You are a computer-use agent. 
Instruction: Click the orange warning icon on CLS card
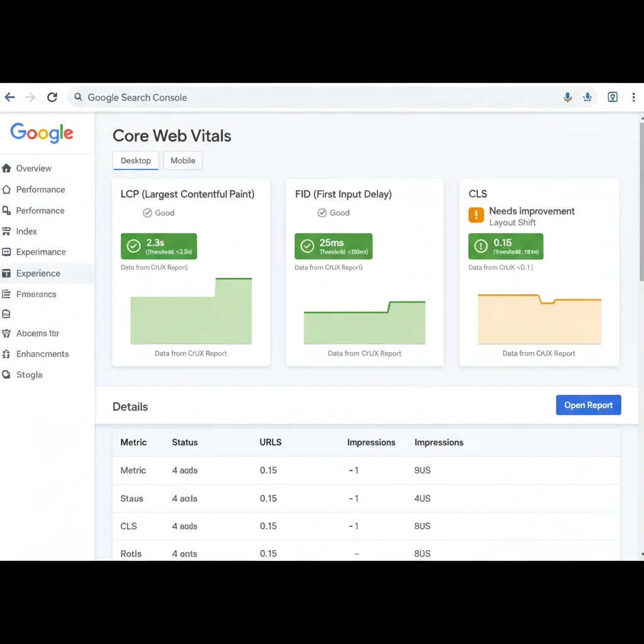pos(476,215)
